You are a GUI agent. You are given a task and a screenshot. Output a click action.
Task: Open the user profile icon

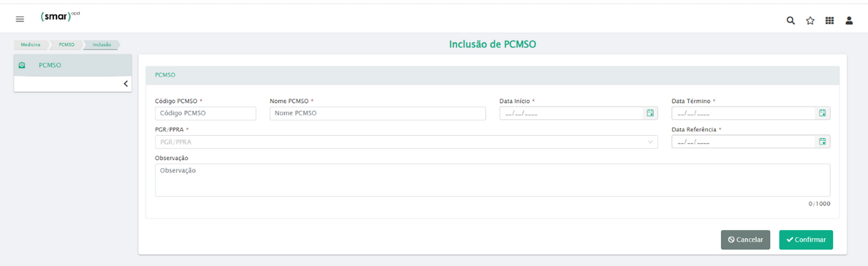(849, 21)
